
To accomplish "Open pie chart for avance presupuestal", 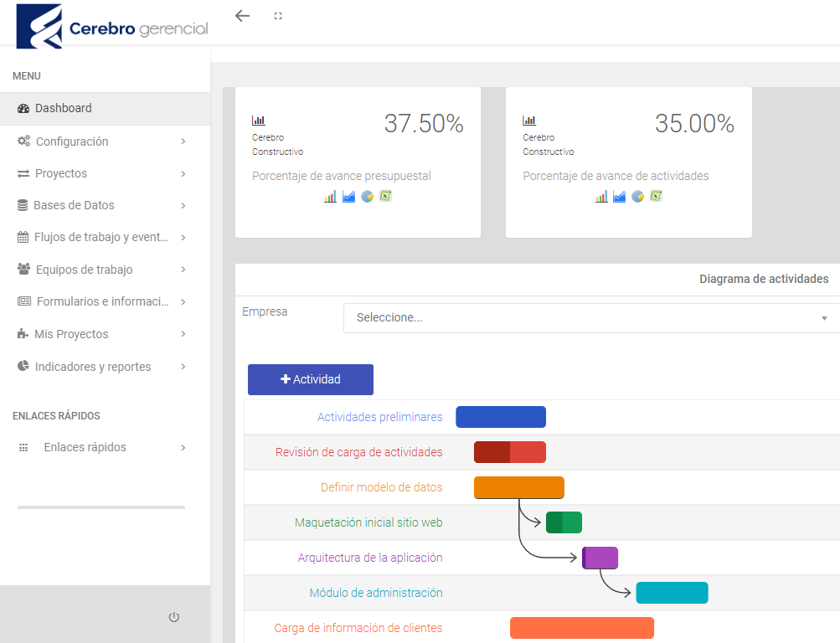I will [367, 197].
